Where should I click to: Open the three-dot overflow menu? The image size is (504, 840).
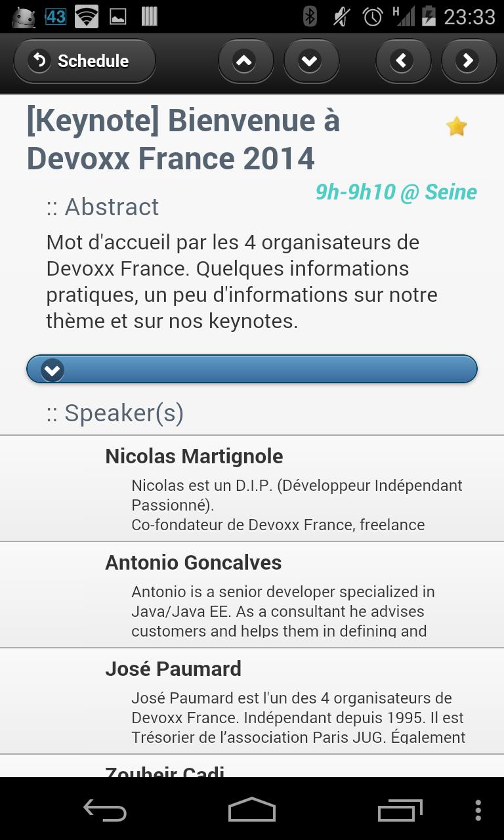click(x=478, y=810)
